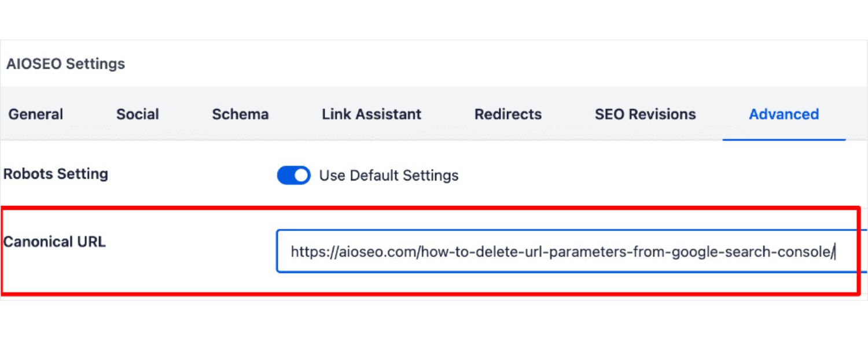Place cursor at end of canonical URL
Screen dimensions: 868x347
click(x=834, y=252)
